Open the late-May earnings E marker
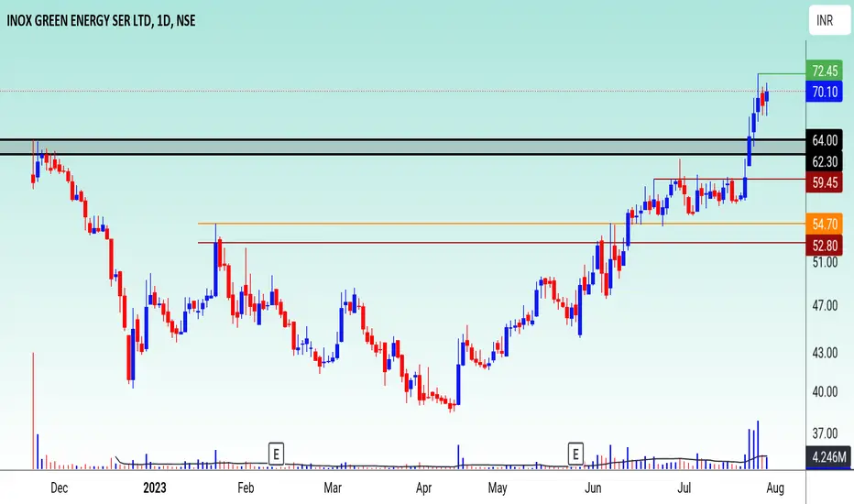The height and width of the screenshot is (504, 854). point(575,454)
